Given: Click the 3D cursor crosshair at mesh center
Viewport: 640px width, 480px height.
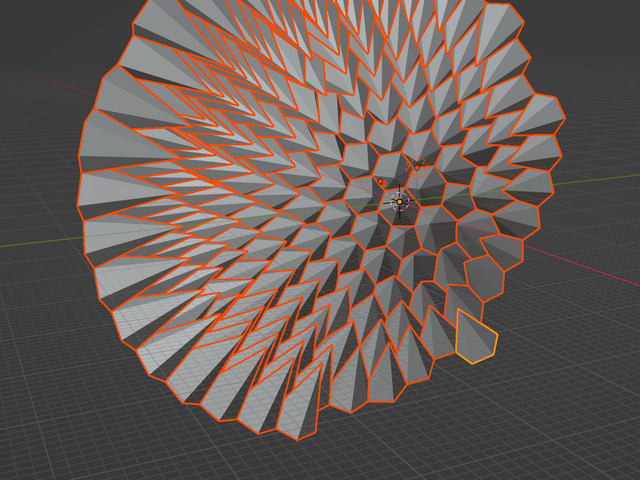Looking at the screenshot, I should [399, 202].
